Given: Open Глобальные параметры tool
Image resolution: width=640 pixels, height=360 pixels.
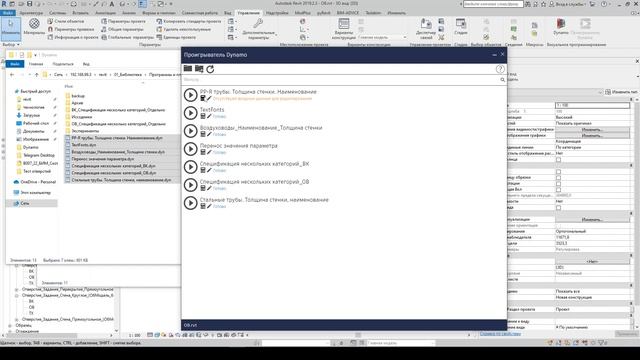Looking at the screenshot, I should 127,37.
